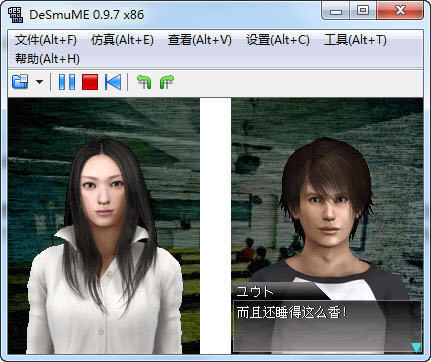Viewport: 431px width, 362px height.
Task: Open the ROM file icon in toolbar
Action: [x=20, y=82]
